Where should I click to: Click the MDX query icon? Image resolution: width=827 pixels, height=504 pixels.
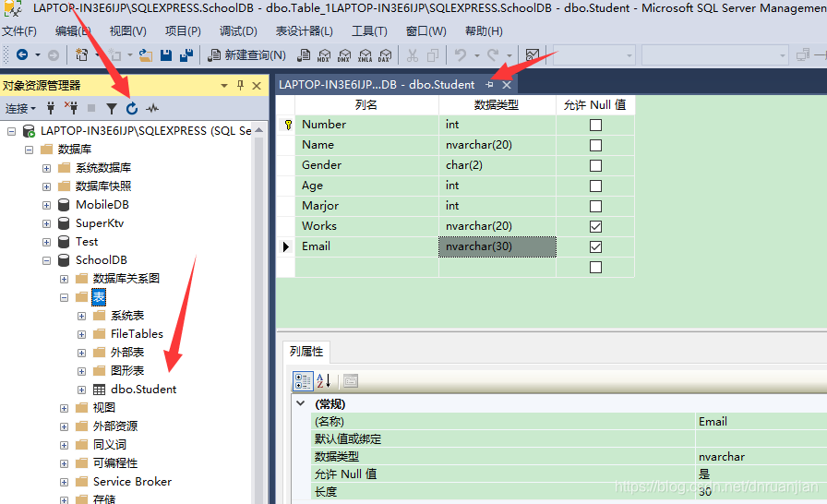(324, 55)
